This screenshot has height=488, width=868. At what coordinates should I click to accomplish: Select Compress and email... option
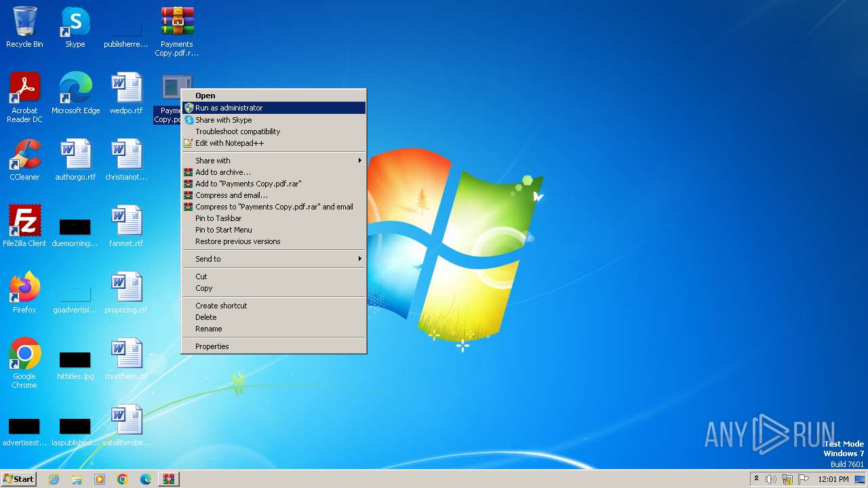point(274,195)
